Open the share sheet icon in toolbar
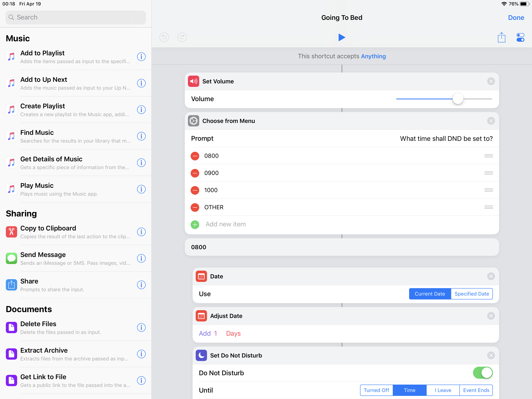 coord(501,37)
